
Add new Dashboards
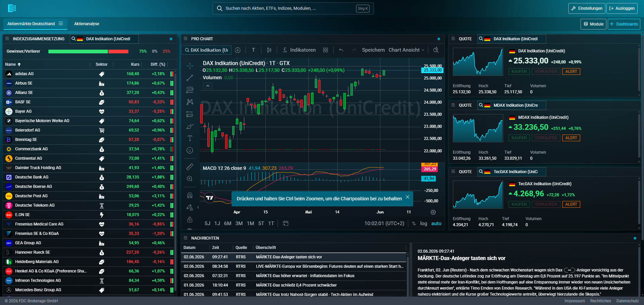[624, 24]
